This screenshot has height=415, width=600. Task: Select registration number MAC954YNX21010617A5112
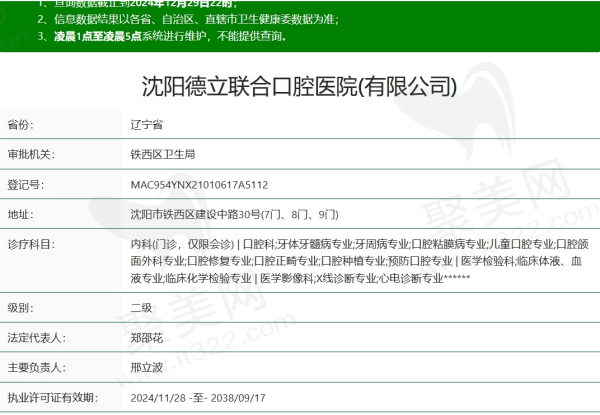coord(199,185)
